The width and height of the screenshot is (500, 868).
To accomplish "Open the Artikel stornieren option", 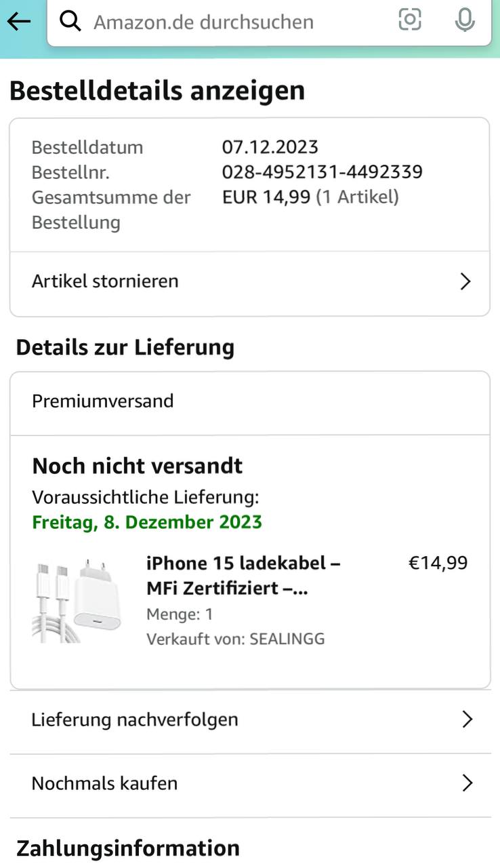I will click(105, 281).
